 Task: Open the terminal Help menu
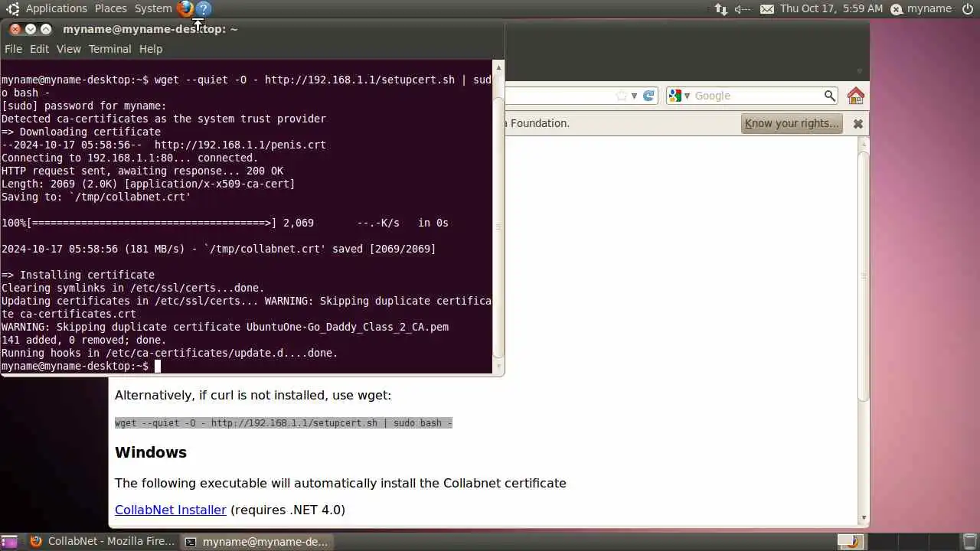tap(151, 49)
